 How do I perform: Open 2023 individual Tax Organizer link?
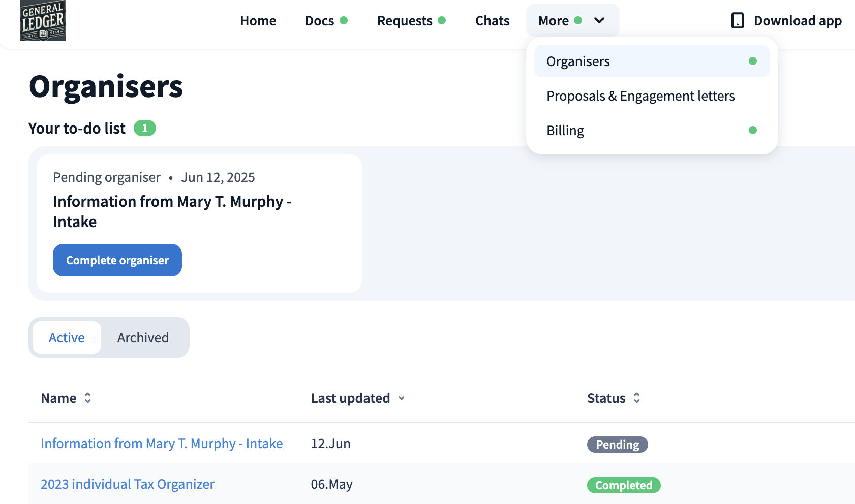pos(128,484)
